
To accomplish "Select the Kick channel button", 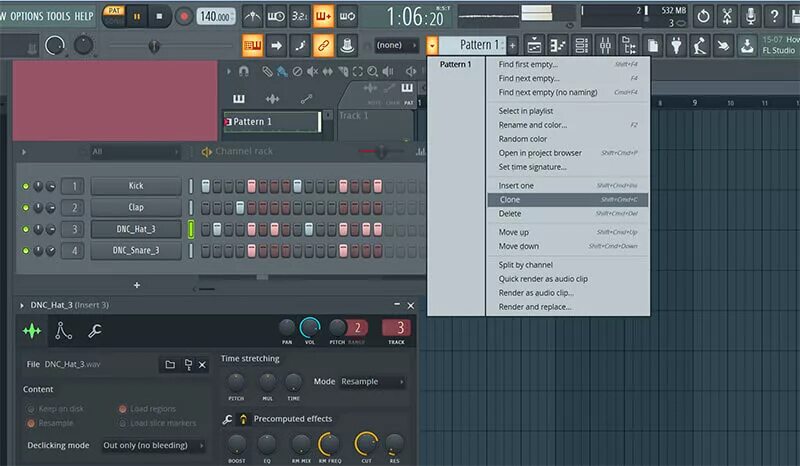I will coord(136,186).
